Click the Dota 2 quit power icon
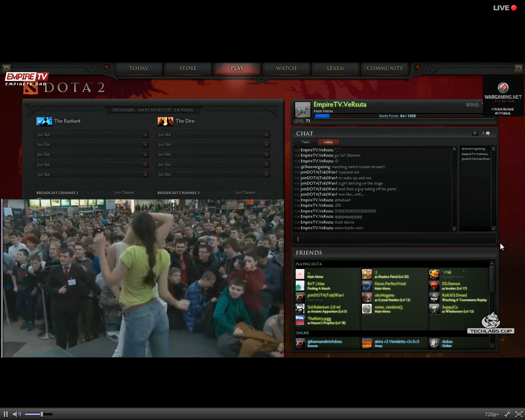Viewport: 525px width, 420px height. tap(518, 68)
